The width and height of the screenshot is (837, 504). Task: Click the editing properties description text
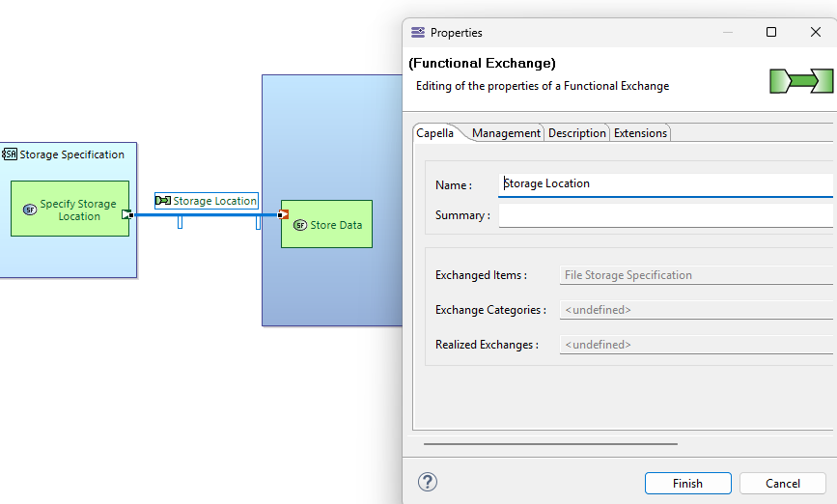coord(543,86)
